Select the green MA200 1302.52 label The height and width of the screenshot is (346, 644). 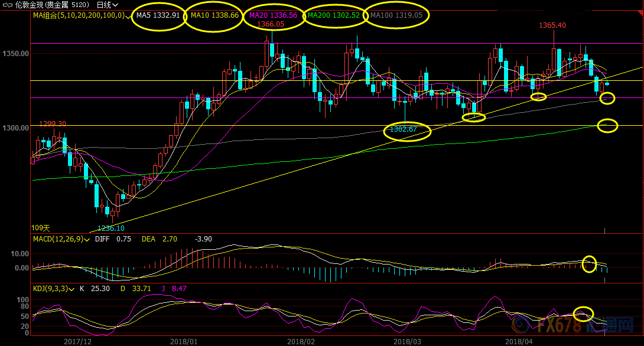(333, 15)
